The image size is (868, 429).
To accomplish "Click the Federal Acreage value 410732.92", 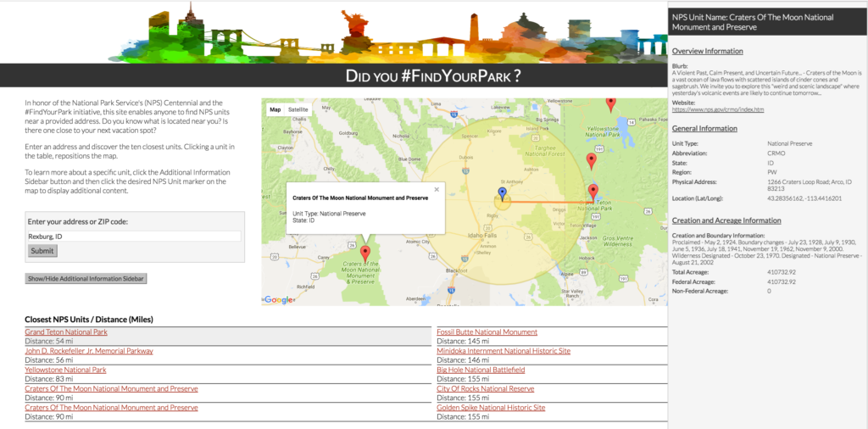I will click(x=782, y=281).
